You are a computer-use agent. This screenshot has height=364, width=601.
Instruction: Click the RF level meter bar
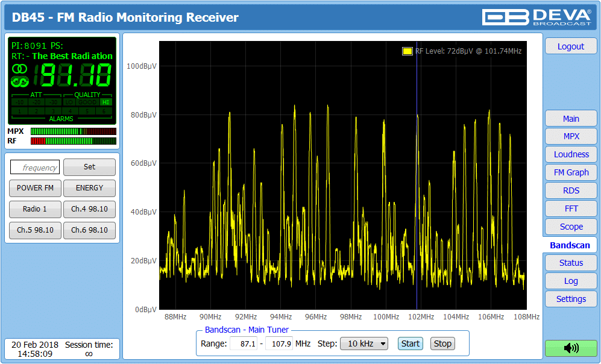tap(73, 141)
